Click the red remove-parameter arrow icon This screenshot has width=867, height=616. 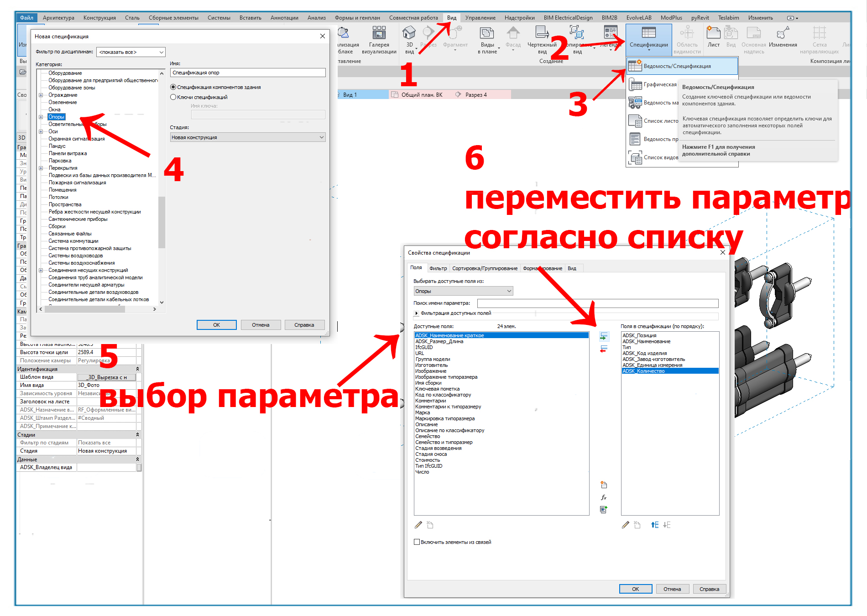click(x=604, y=349)
